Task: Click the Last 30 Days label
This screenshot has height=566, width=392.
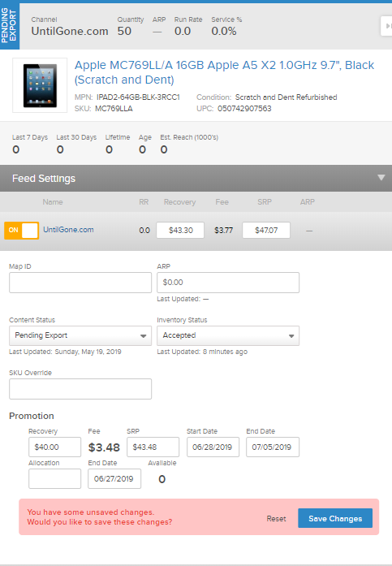Action: coord(76,137)
